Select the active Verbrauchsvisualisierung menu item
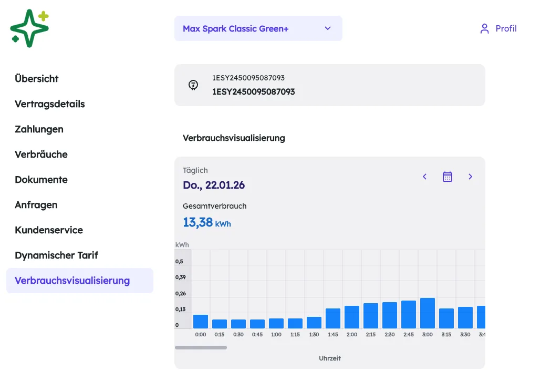The height and width of the screenshot is (392, 541). tap(80, 281)
